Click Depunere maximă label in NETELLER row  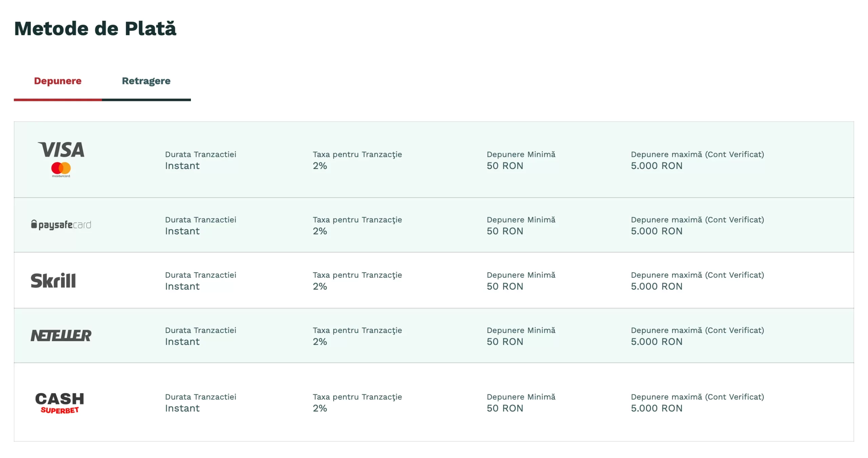coord(697,330)
